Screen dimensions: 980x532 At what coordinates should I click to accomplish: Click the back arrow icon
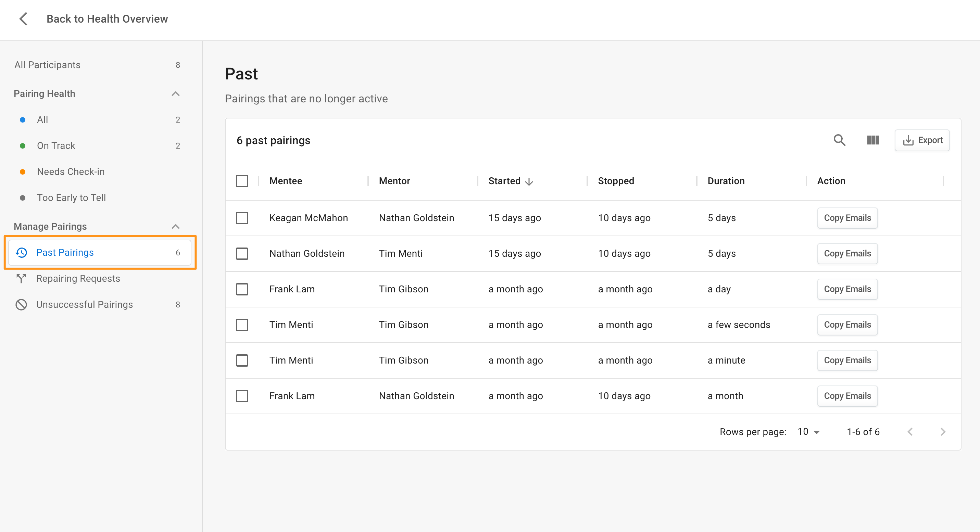pos(24,18)
